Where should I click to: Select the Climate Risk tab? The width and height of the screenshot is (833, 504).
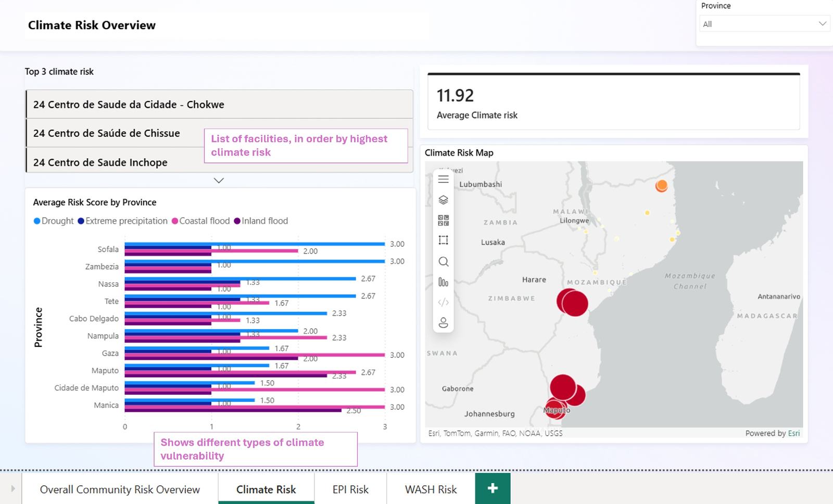point(266,489)
